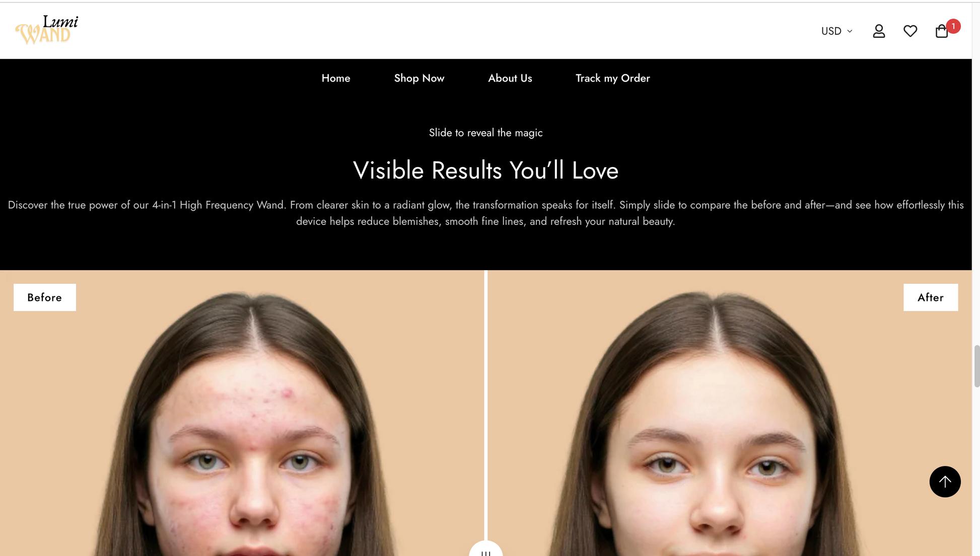Click the Visible Results You'll Love heading
The height and width of the screenshot is (556, 980).
point(485,170)
